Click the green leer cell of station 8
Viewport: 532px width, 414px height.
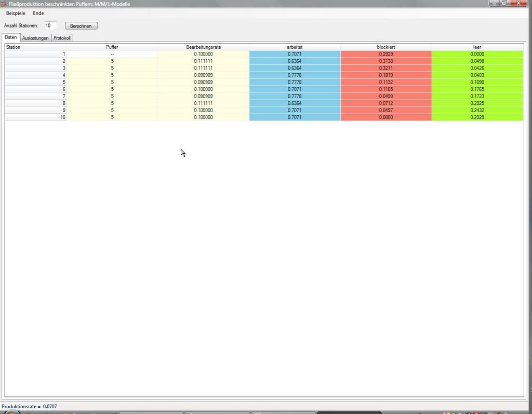pos(477,103)
